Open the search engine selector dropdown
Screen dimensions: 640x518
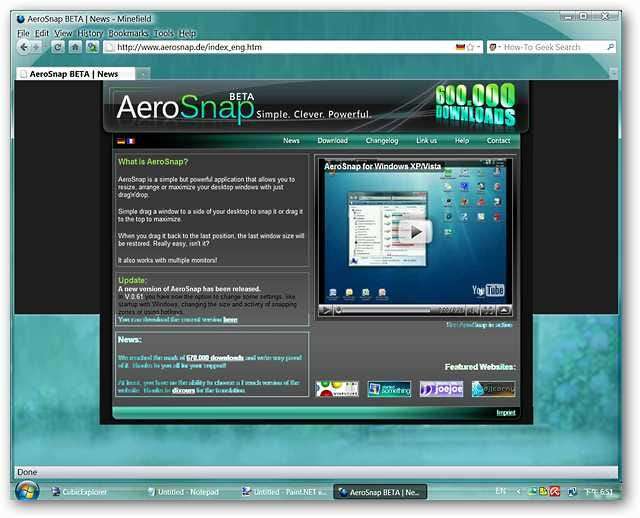pyautogui.click(x=495, y=47)
